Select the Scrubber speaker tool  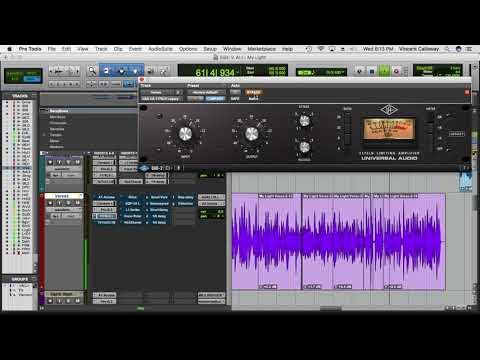click(x=151, y=71)
